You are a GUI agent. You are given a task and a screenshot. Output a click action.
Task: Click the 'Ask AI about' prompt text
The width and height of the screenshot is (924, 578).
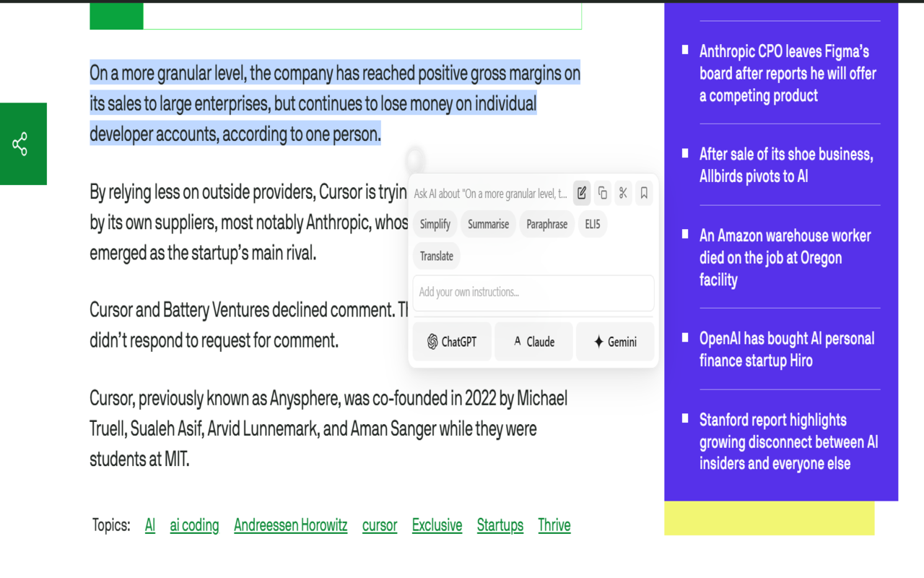491,194
